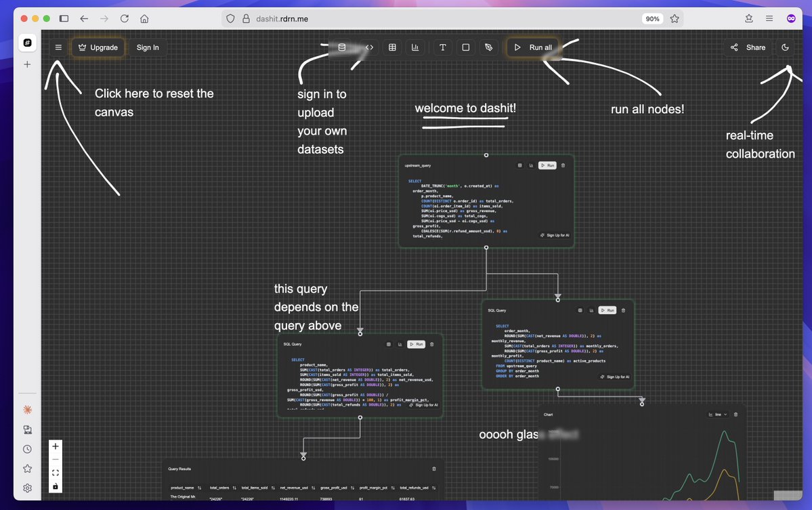Click the 90% zoom level control
The height and width of the screenshot is (510, 812).
[651, 18]
